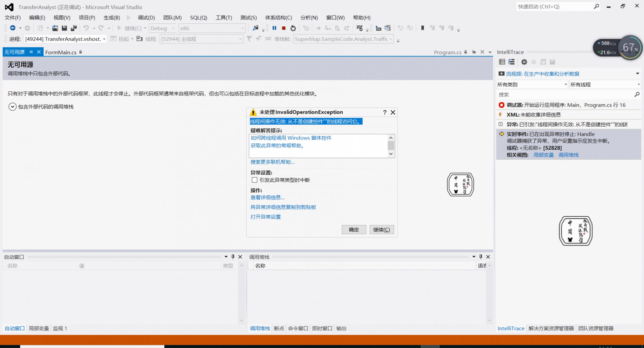Close the 无可用源 tab
The image size is (644, 348).
coord(39,52)
